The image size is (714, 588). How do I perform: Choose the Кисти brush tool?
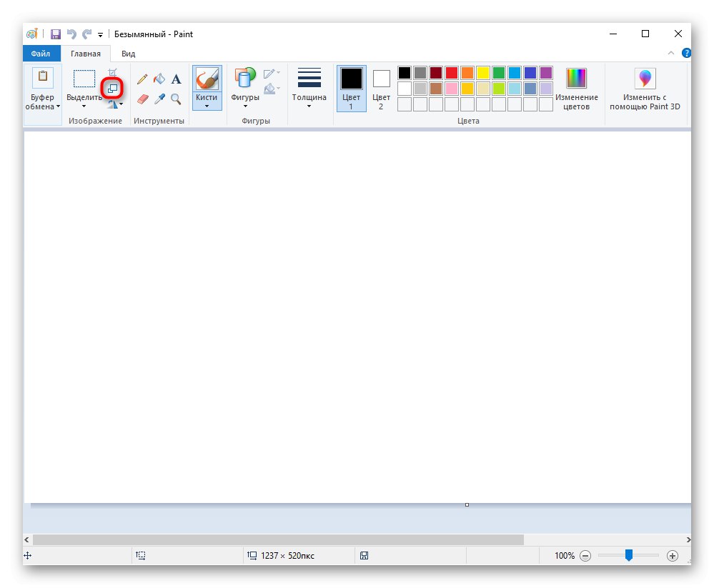tap(207, 79)
